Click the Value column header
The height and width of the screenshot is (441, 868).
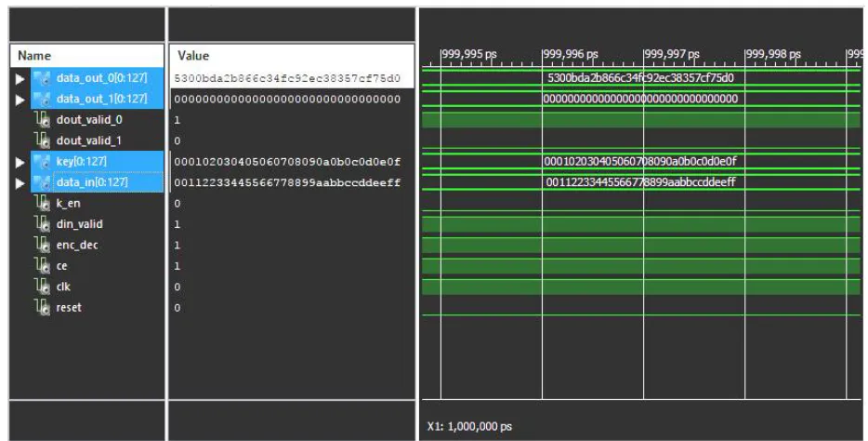click(292, 56)
